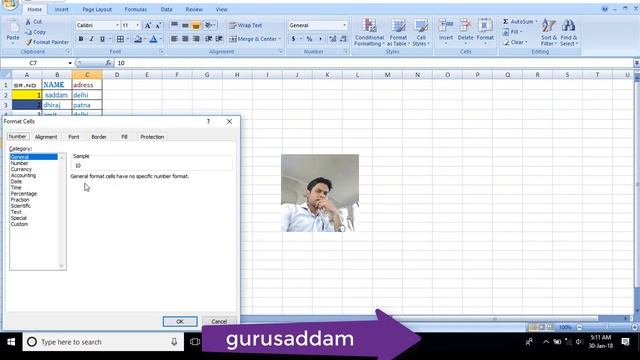
Task: Click Increase Decimal icon
Action: [332, 39]
